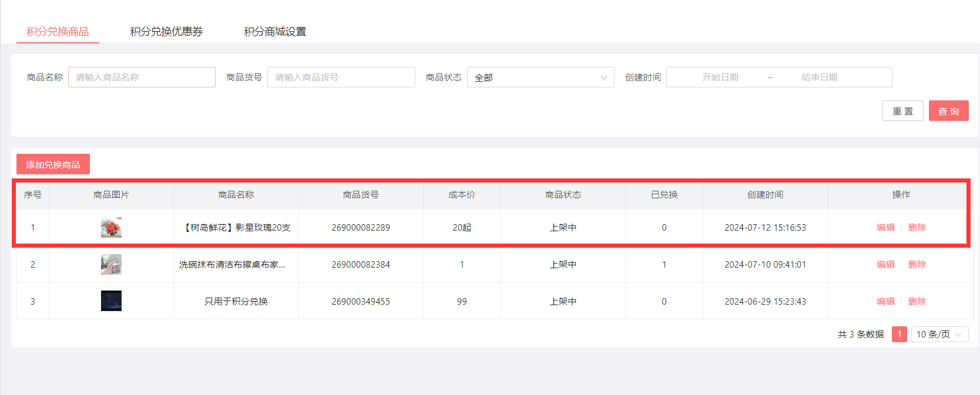The height and width of the screenshot is (395, 980).
Task: Delete the 树岛鲜花 rose product
Action: (917, 228)
